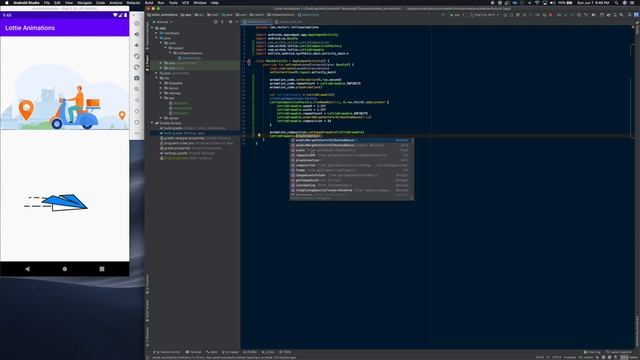The height and width of the screenshot is (360, 640).
Task: Click the emulator sidebar back icon
Action: [137, 100]
